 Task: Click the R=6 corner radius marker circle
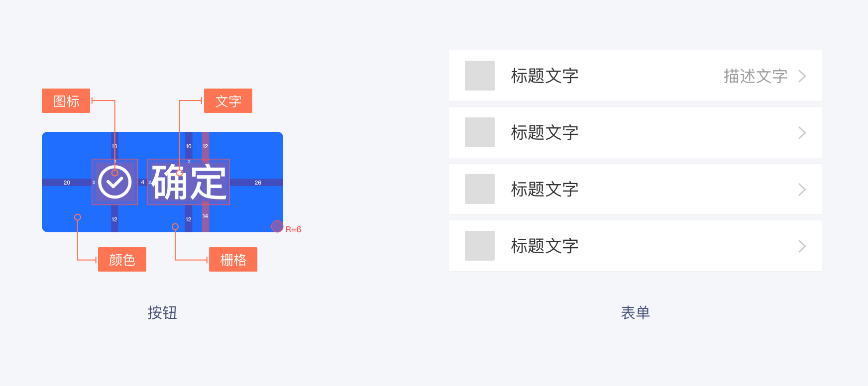coord(277,226)
